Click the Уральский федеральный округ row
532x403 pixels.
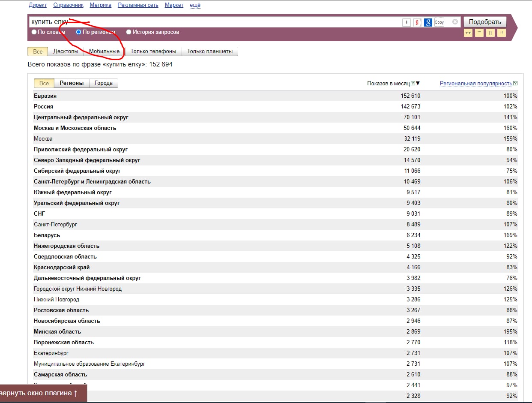click(x=275, y=203)
